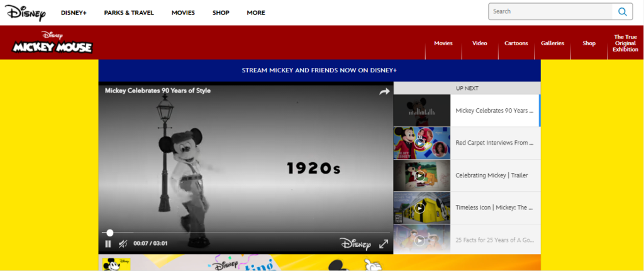The width and height of the screenshot is (644, 271).
Task: Expand video to fullscreen
Action: (384, 244)
